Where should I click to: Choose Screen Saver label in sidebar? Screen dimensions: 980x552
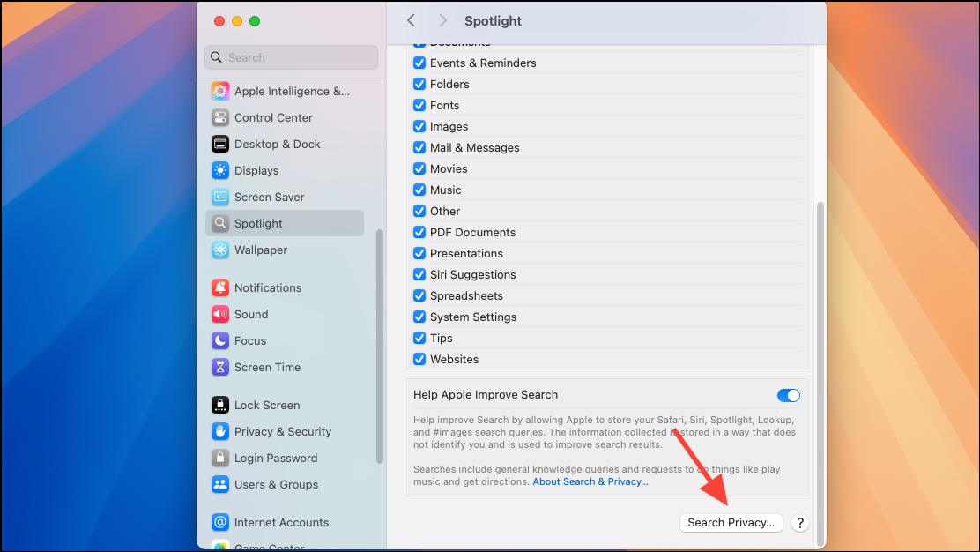tap(270, 197)
